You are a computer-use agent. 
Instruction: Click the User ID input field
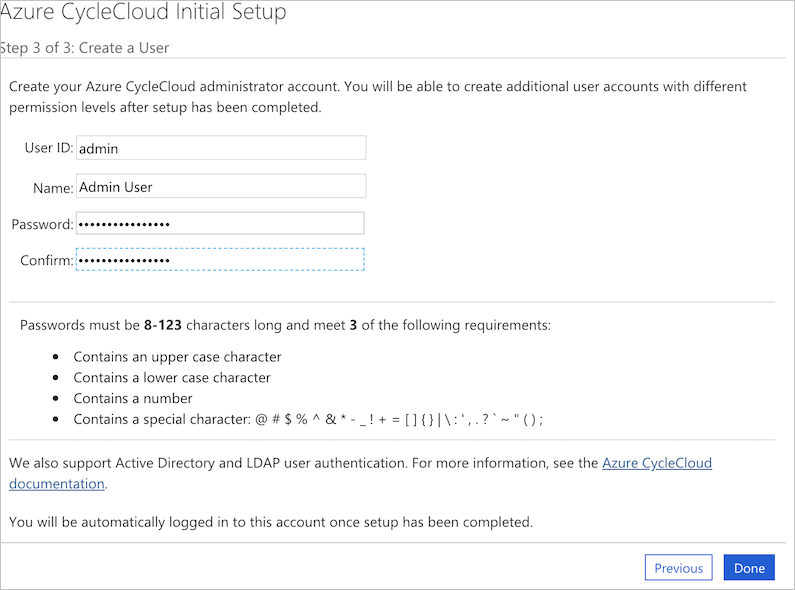click(221, 148)
